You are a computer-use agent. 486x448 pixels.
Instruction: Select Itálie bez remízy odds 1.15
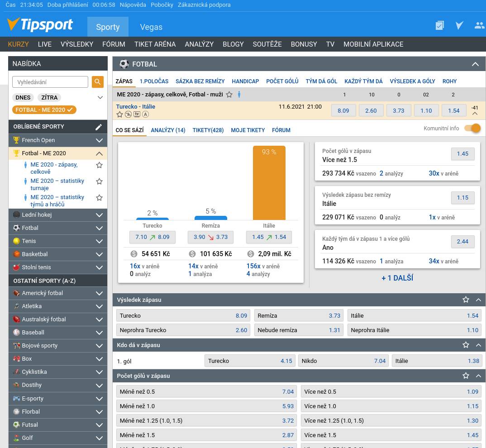pyautogui.click(x=462, y=198)
